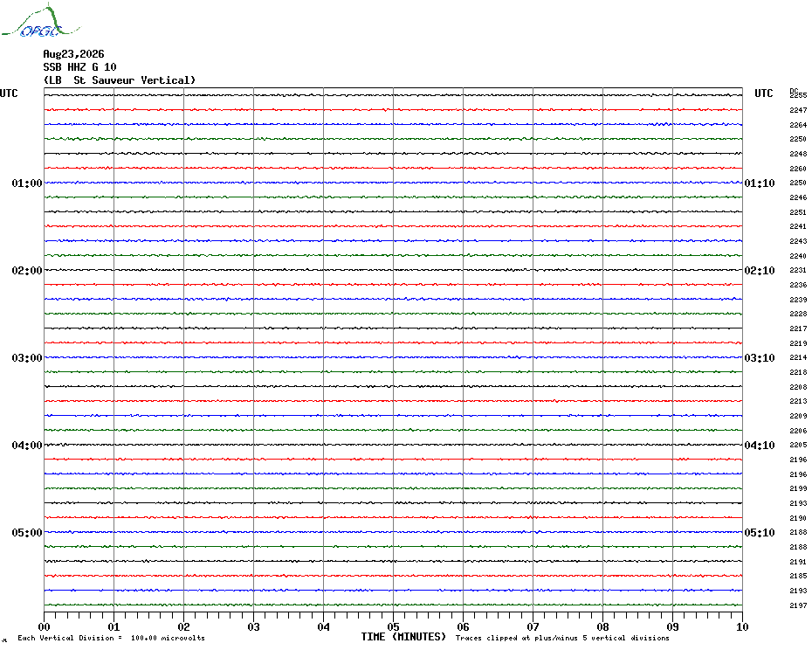This screenshot has height=650, width=812.
Task: Click the DC value 2246
Action: [x=798, y=197]
